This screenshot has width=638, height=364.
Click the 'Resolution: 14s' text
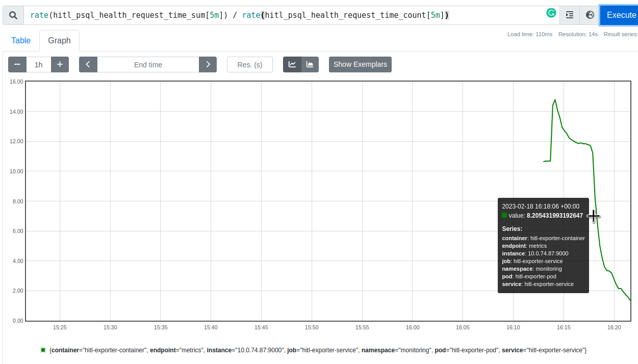click(x=578, y=34)
